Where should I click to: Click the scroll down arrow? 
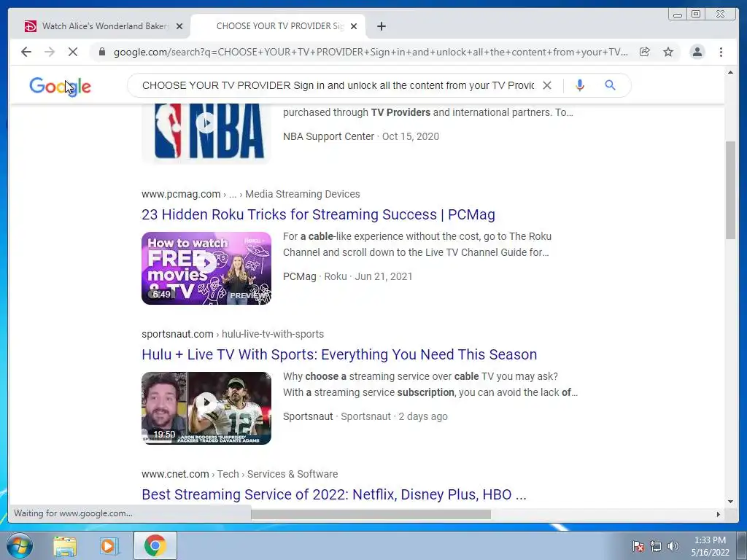pyautogui.click(x=730, y=502)
